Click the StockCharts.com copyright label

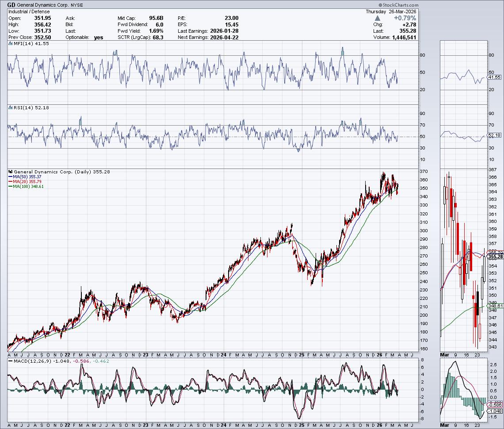point(398,5)
